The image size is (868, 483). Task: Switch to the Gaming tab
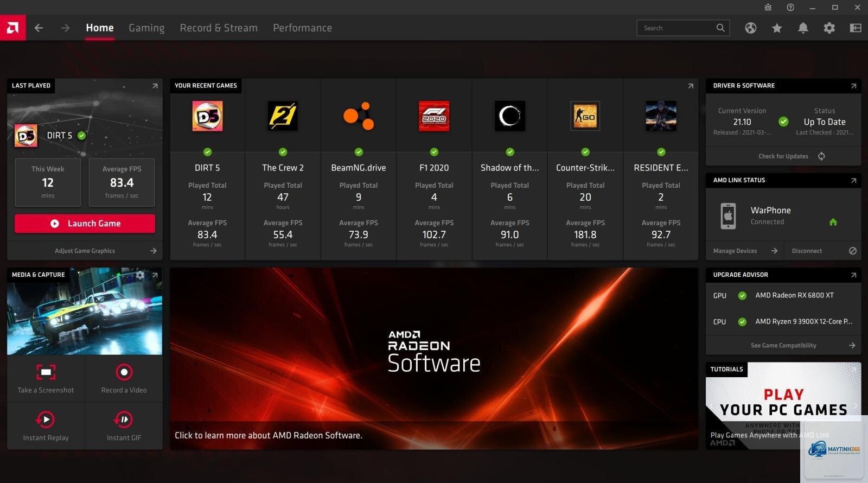146,28
